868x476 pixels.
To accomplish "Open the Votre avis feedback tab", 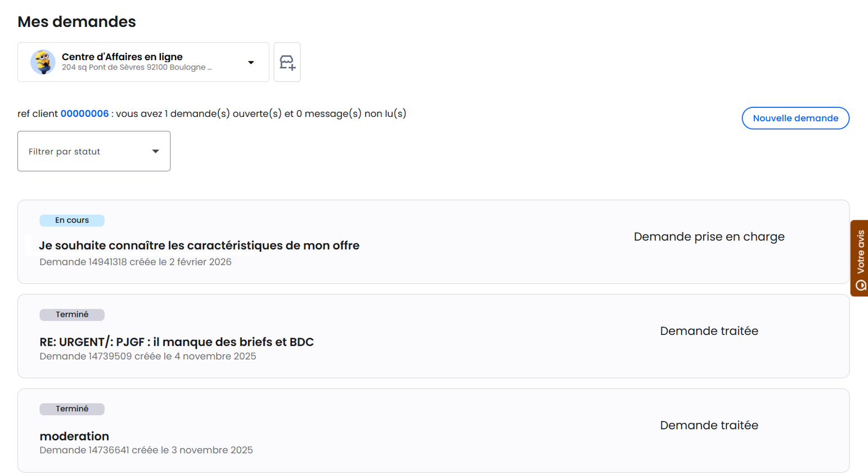I will (x=860, y=258).
